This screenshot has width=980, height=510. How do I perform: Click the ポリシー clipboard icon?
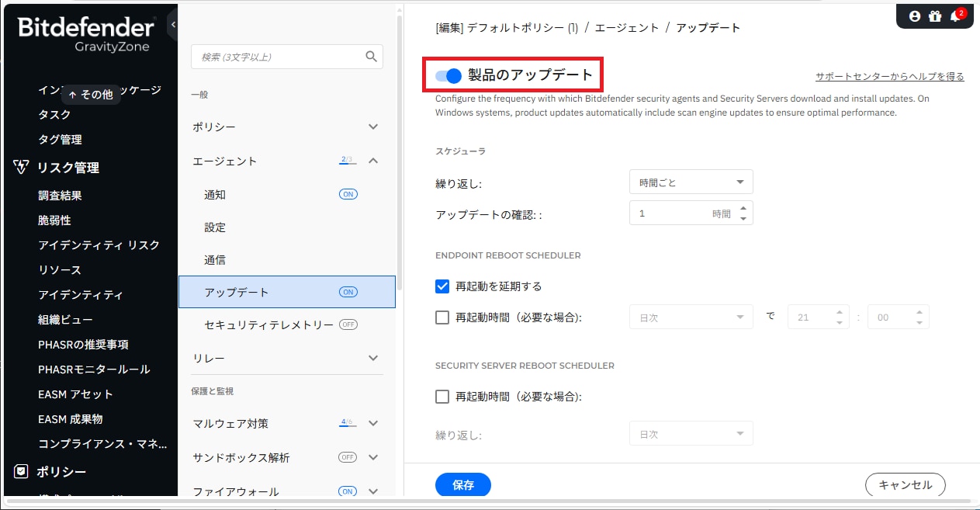[x=22, y=471]
